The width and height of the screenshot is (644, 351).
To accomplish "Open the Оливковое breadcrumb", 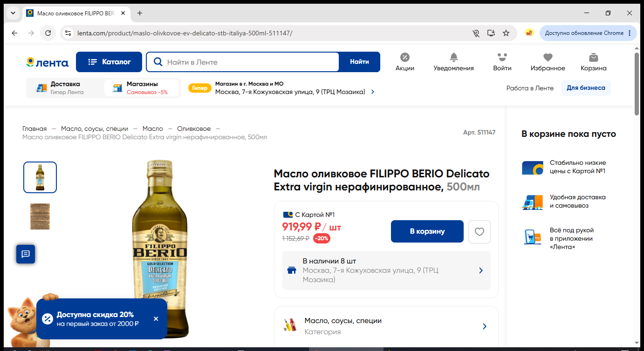I will click(194, 128).
